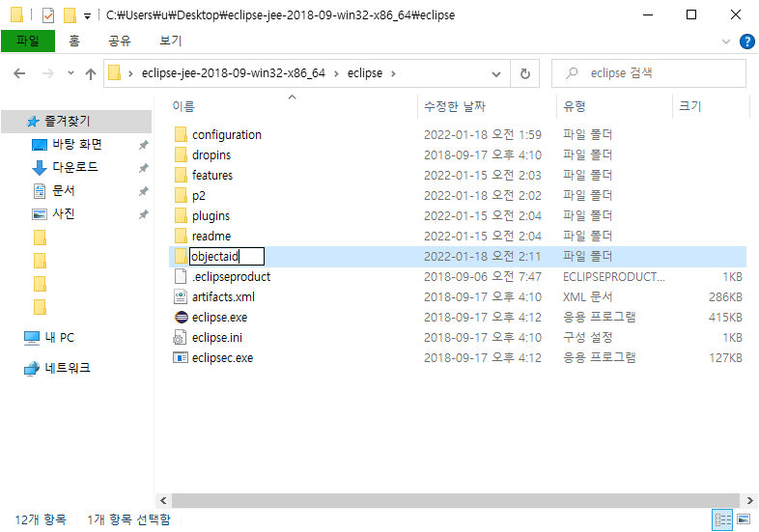
Task: Expand the address bar history dropdown
Action: coord(496,74)
